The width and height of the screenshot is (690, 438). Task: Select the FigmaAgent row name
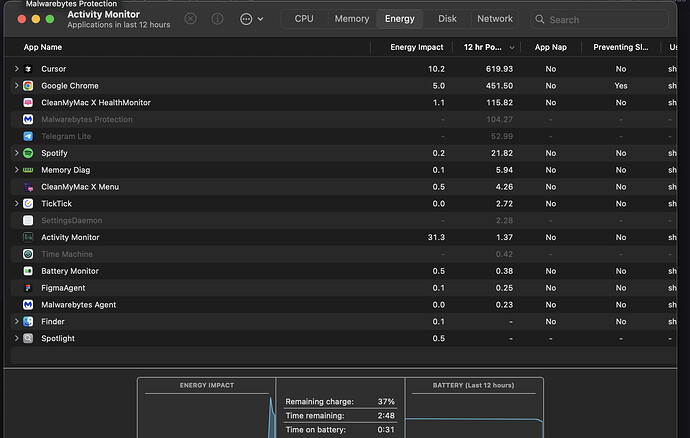63,288
